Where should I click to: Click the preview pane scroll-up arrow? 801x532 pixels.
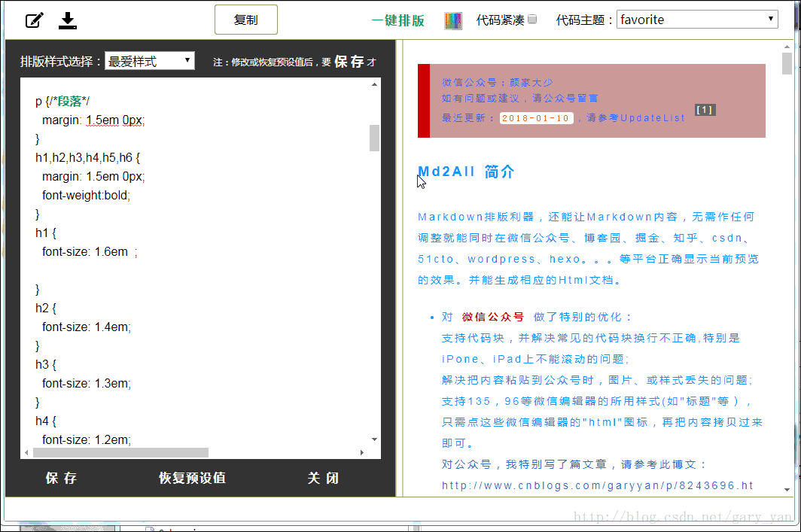(787, 47)
